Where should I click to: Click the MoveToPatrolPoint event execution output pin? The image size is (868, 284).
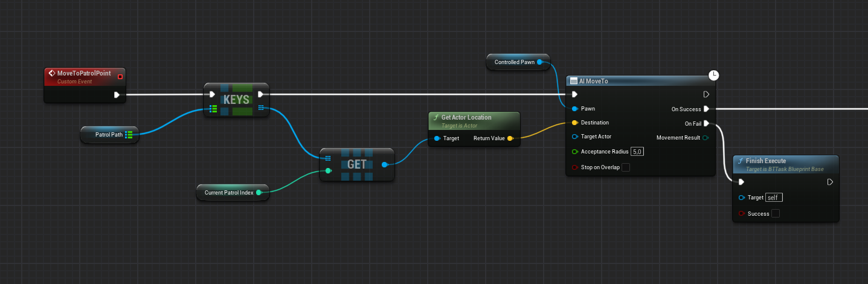(x=117, y=94)
